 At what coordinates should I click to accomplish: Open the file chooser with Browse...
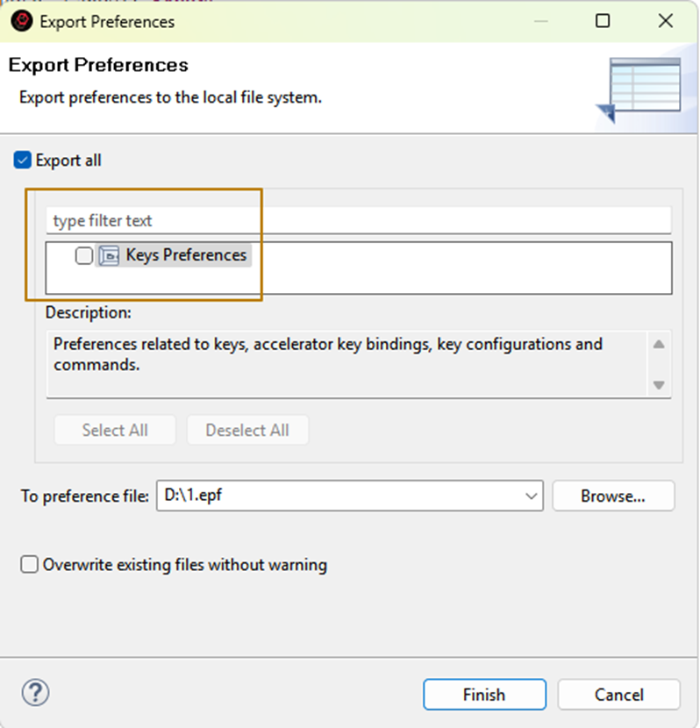613,496
